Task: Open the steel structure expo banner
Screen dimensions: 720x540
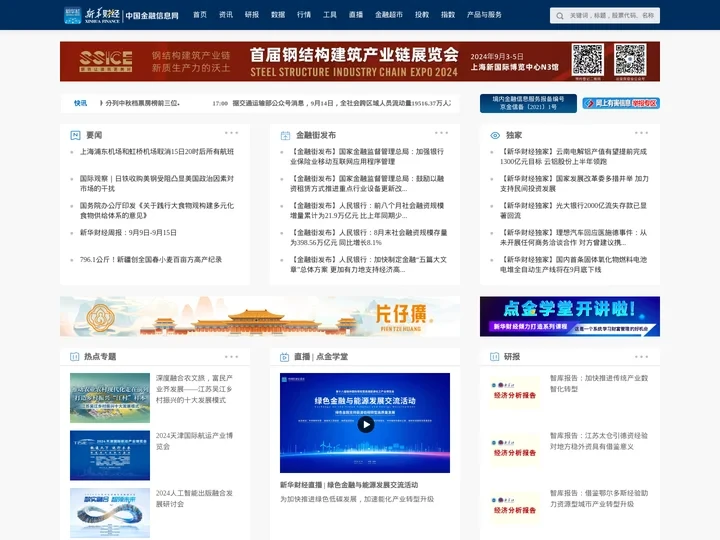Action: [360, 62]
